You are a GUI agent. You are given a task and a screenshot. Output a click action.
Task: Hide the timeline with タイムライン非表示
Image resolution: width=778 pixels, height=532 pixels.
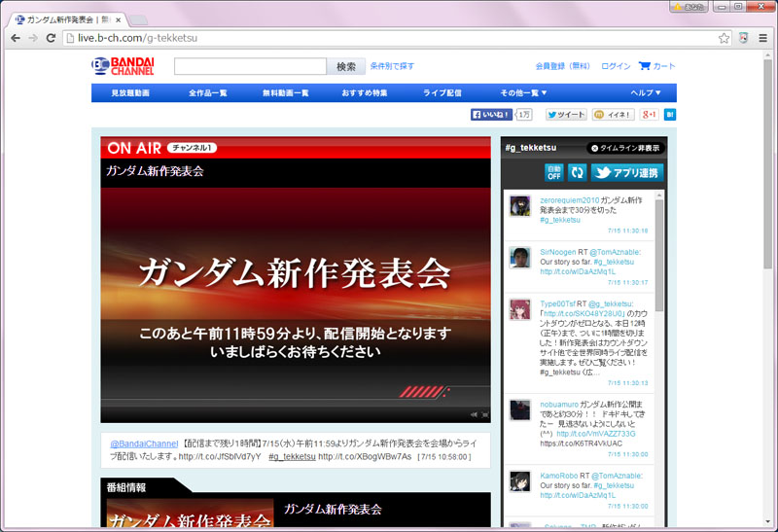[624, 148]
